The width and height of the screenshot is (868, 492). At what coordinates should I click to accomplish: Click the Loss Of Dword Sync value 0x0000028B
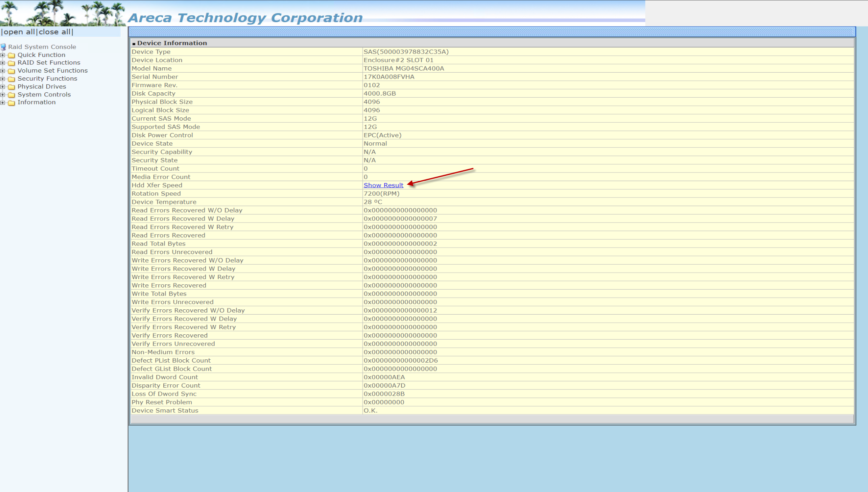(x=384, y=394)
